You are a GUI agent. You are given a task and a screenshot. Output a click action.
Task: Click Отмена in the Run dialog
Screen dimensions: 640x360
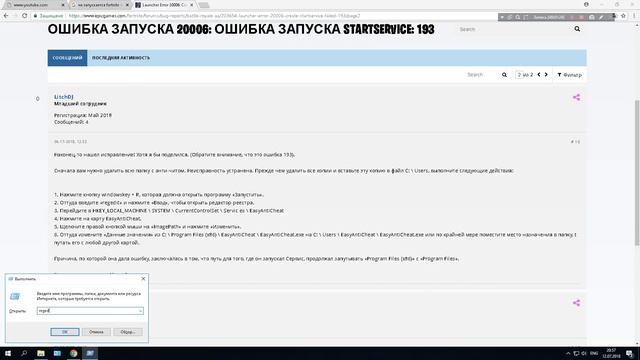pyautogui.click(x=96, y=332)
